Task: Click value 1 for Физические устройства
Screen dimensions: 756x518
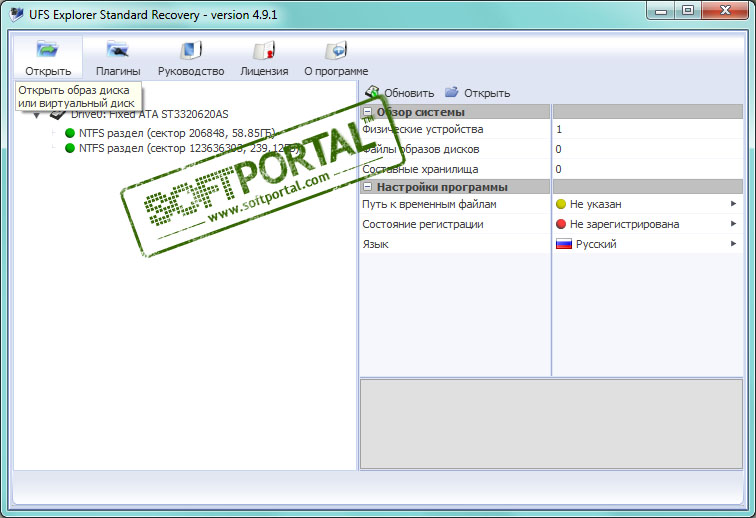Action: [559, 129]
